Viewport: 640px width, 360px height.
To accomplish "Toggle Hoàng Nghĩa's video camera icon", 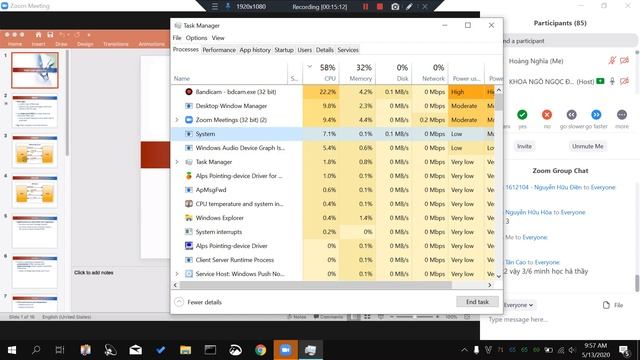I will click(x=624, y=61).
